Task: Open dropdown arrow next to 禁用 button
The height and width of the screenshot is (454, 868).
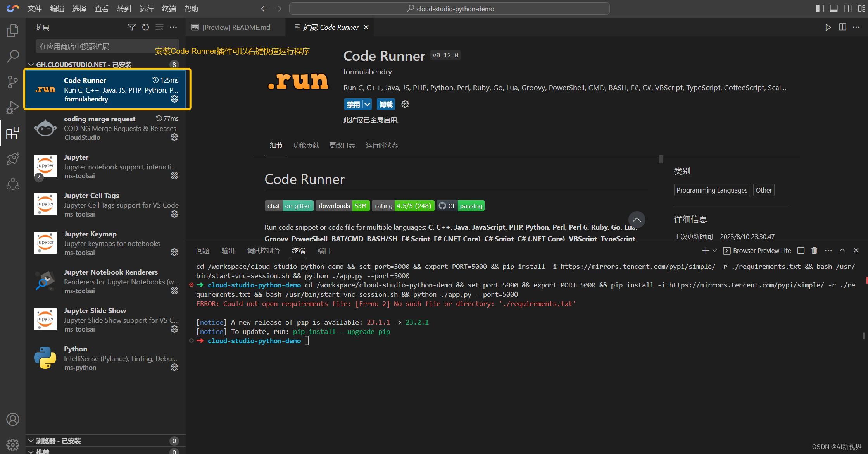Action: pyautogui.click(x=367, y=104)
